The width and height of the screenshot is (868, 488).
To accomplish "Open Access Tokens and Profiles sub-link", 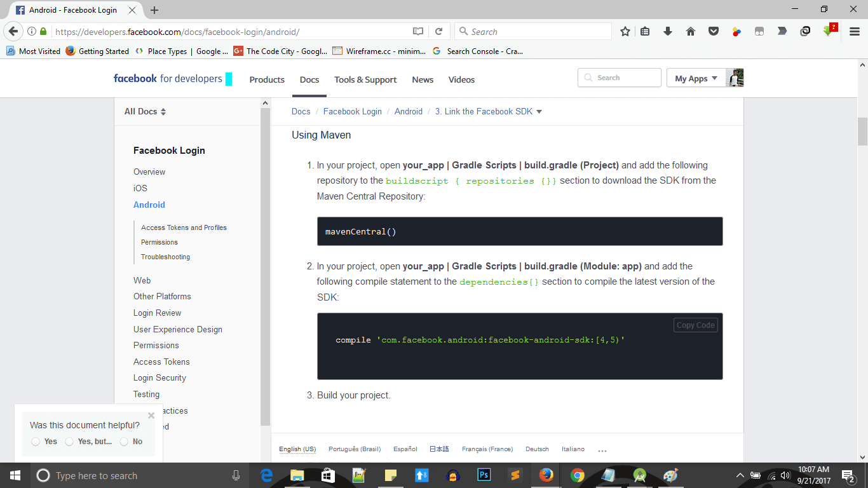I will (x=184, y=227).
